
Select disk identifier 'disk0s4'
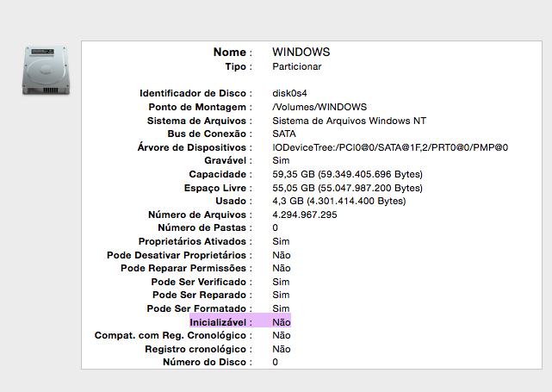click(289, 93)
